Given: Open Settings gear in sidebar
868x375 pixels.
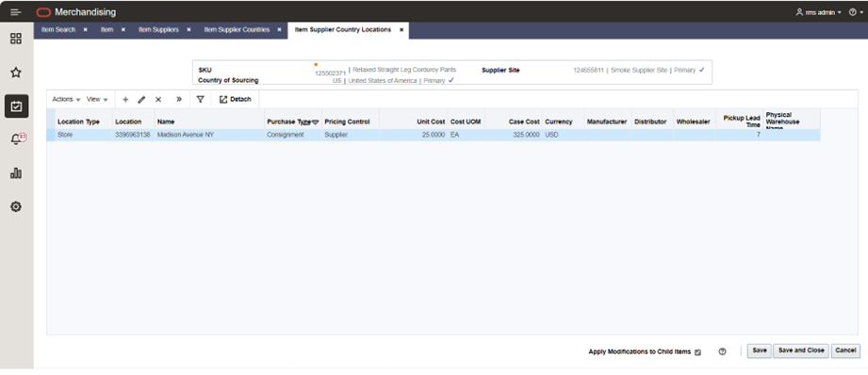Looking at the screenshot, I should pyautogui.click(x=16, y=207).
